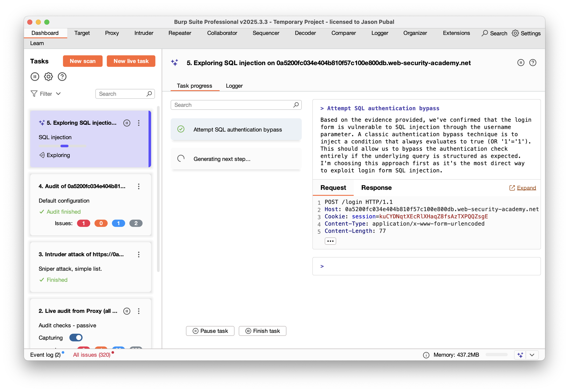Click Exploring status icon in task 5 card
Screen dimensions: 569x392
(x=42, y=155)
